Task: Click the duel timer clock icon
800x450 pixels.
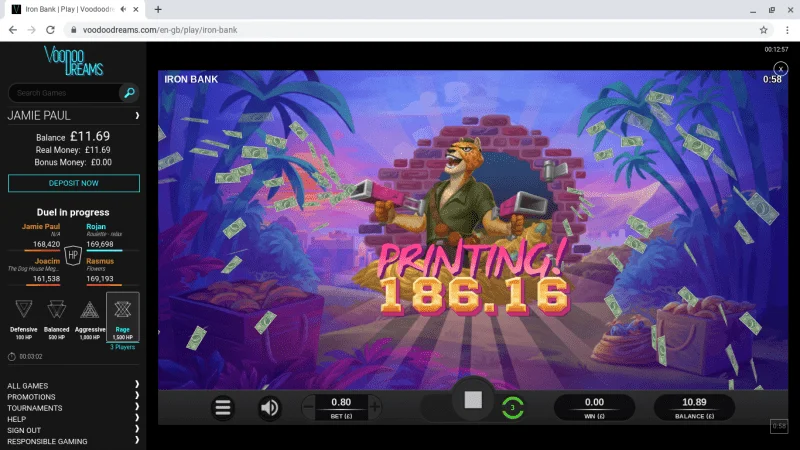Action: (x=12, y=357)
